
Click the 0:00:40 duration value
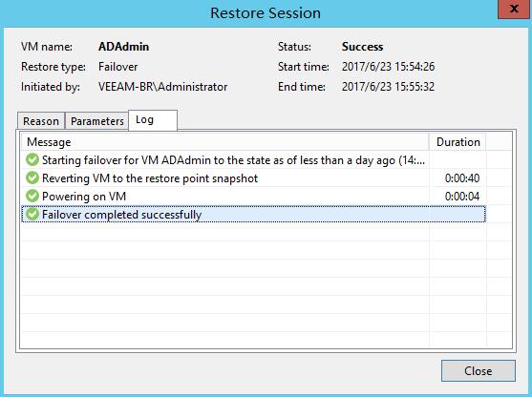(x=462, y=178)
